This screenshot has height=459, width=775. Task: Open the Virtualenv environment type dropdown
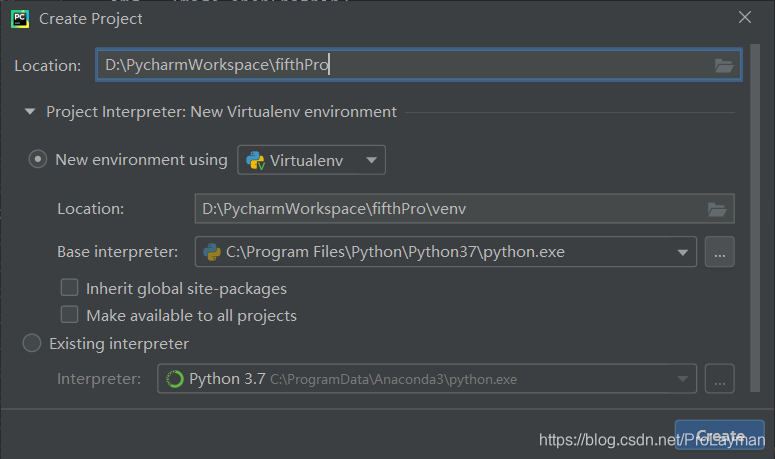(x=311, y=160)
